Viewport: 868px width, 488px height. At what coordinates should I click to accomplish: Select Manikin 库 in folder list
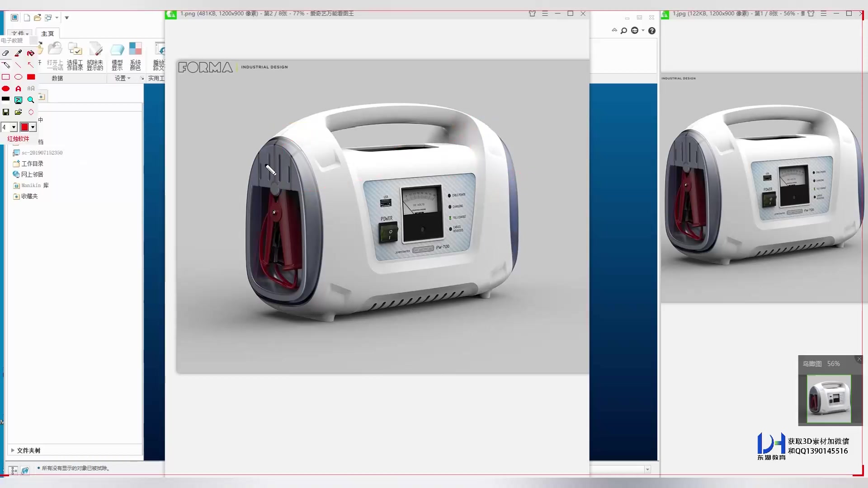31,185
